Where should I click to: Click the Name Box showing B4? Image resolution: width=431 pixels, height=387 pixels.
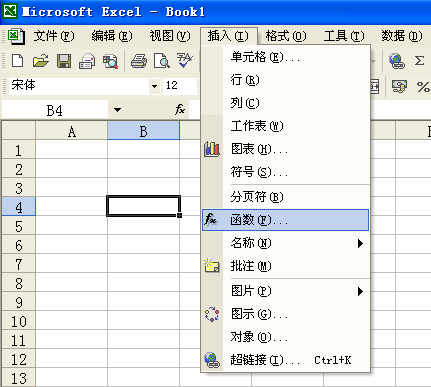click(x=55, y=110)
